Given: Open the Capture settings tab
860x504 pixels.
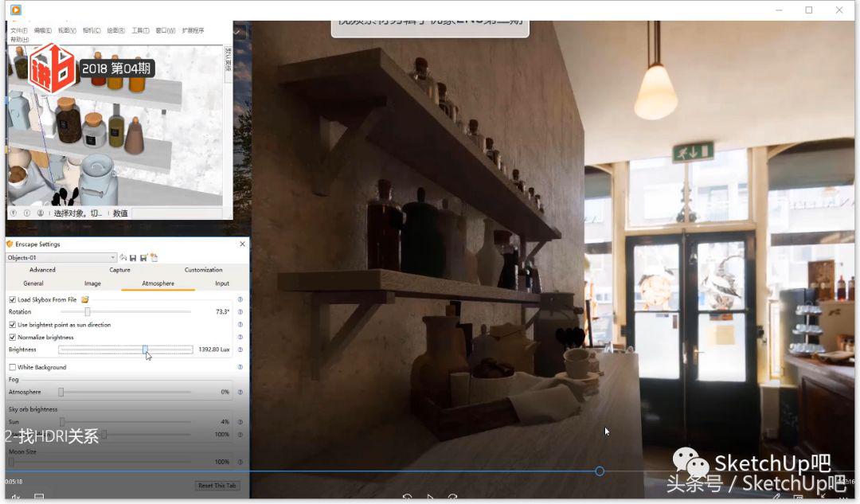Looking at the screenshot, I should pyautogui.click(x=119, y=270).
